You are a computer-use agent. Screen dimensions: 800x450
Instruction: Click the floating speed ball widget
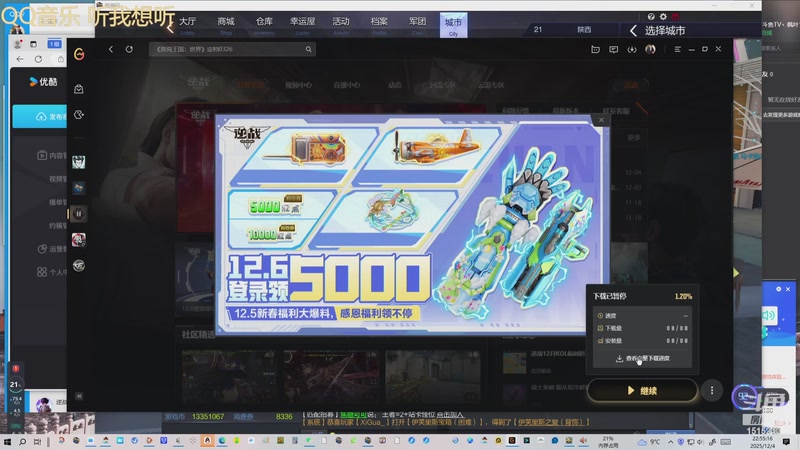click(745, 396)
